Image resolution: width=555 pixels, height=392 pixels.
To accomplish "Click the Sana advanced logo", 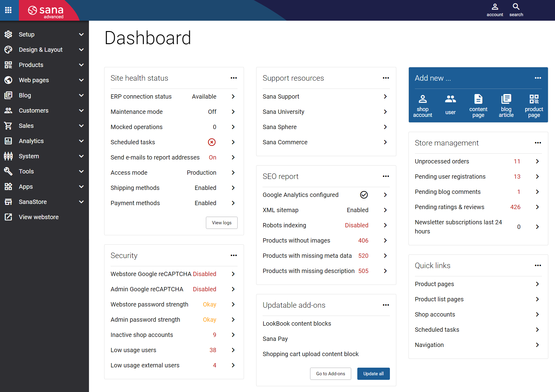I will [46, 12].
